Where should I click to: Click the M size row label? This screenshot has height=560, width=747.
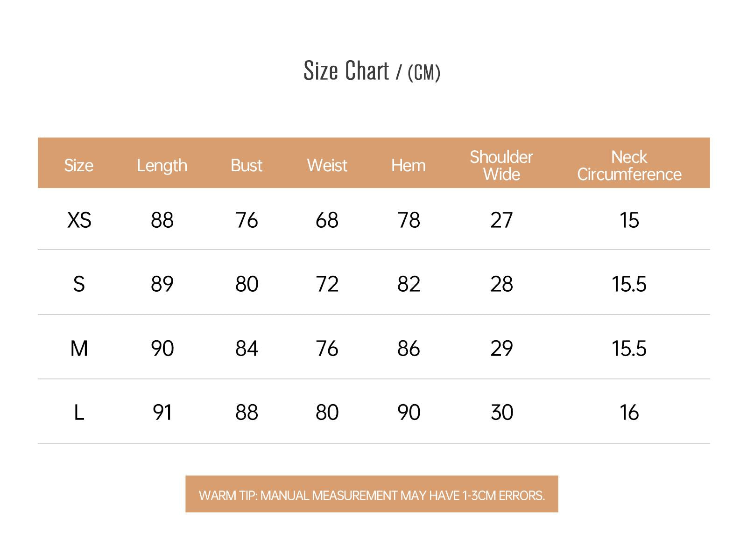[79, 348]
